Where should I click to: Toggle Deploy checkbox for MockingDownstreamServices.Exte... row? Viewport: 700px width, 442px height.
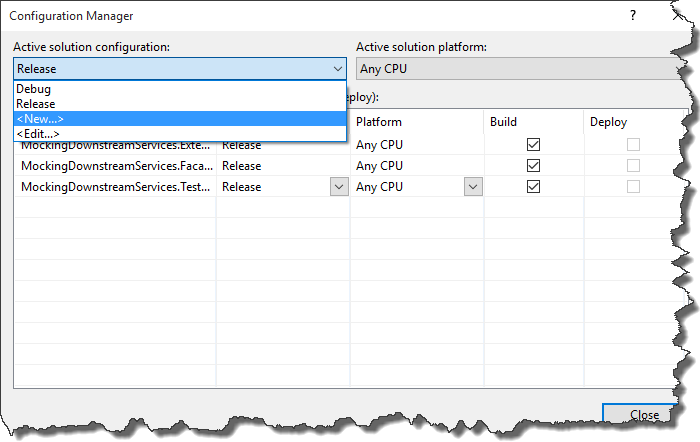click(633, 145)
